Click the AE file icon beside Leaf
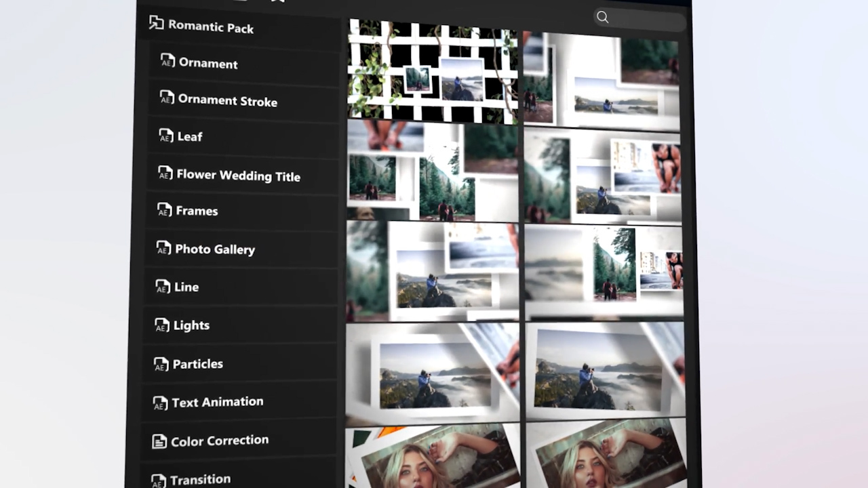Screen dimensions: 868x488 [166, 135]
